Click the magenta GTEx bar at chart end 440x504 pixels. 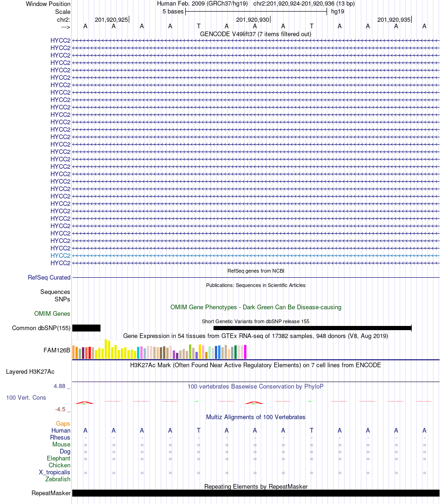tap(245, 352)
